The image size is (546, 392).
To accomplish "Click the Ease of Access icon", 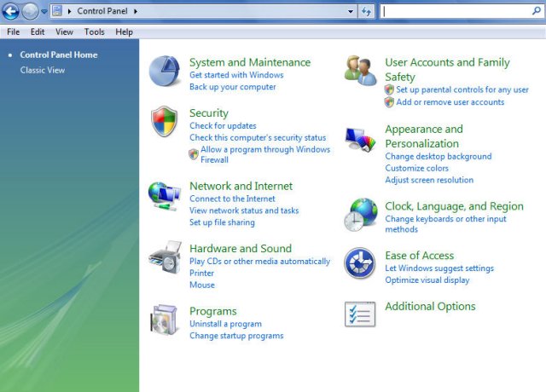I will pyautogui.click(x=360, y=263).
